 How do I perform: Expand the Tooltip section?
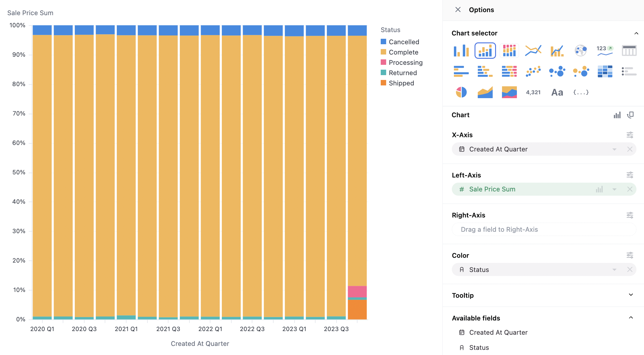631,295
